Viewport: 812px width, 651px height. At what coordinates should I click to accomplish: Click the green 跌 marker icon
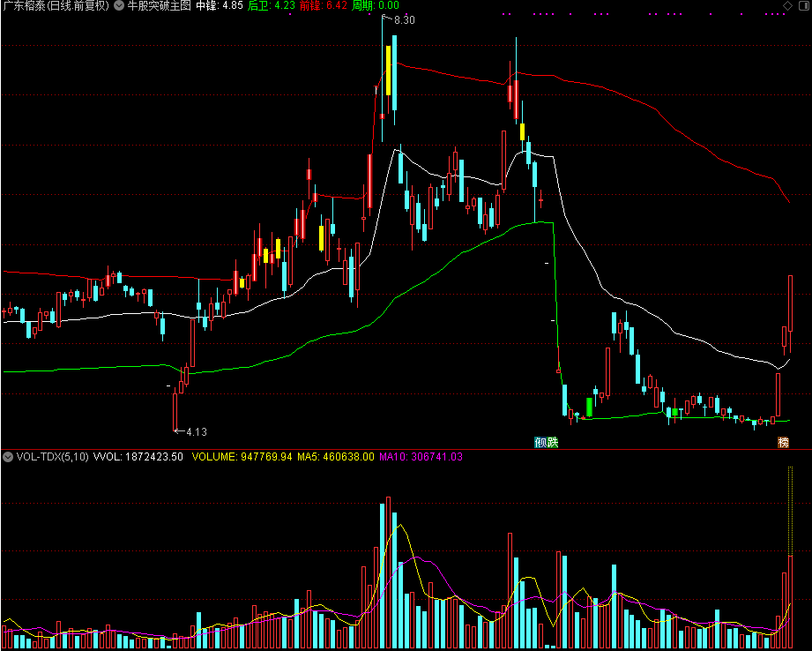[553, 443]
